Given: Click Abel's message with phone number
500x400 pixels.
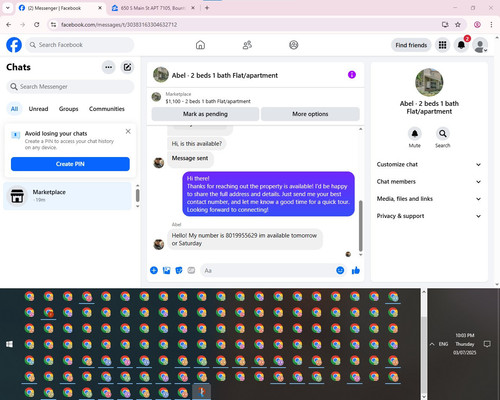Looking at the screenshot, I should pyautogui.click(x=245, y=239).
